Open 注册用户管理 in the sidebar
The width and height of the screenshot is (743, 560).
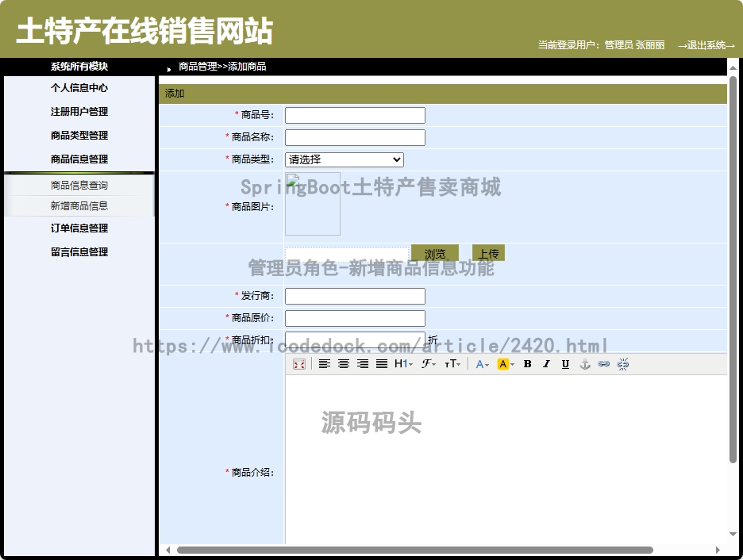click(79, 112)
